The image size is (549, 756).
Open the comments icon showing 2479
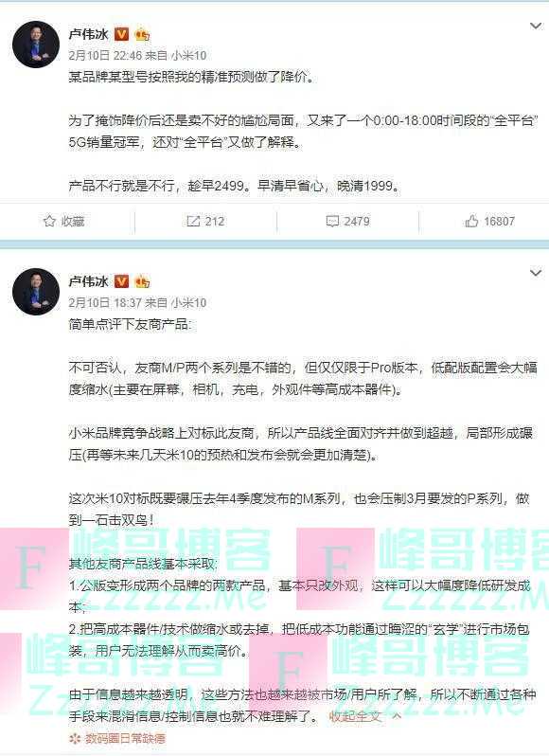[332, 222]
